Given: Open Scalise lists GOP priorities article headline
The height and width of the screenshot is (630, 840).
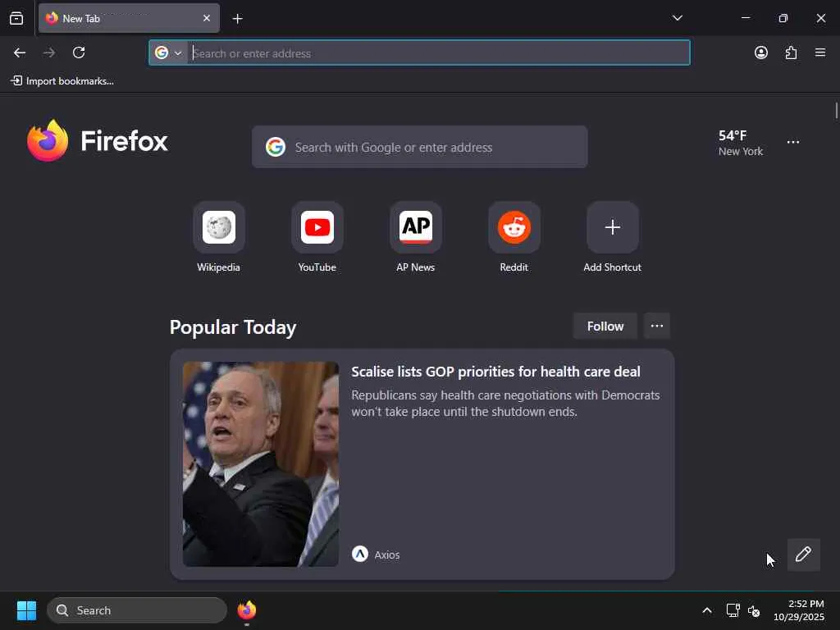Looking at the screenshot, I should click(x=495, y=372).
